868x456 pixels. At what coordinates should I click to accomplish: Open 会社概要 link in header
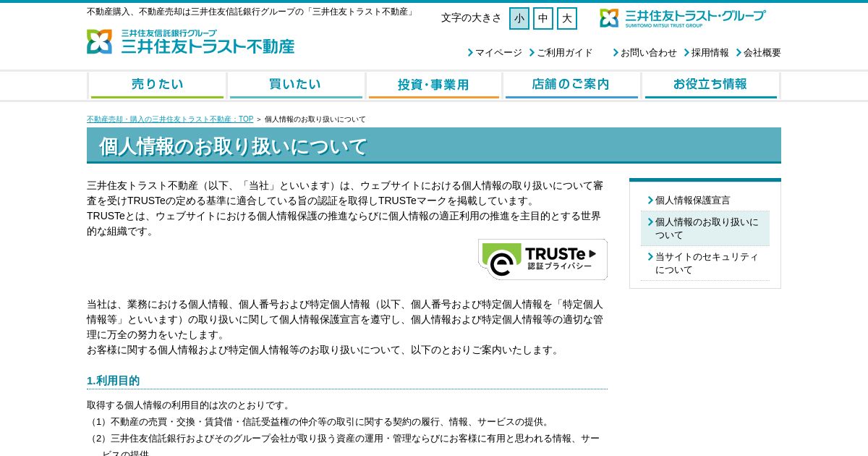759,53
